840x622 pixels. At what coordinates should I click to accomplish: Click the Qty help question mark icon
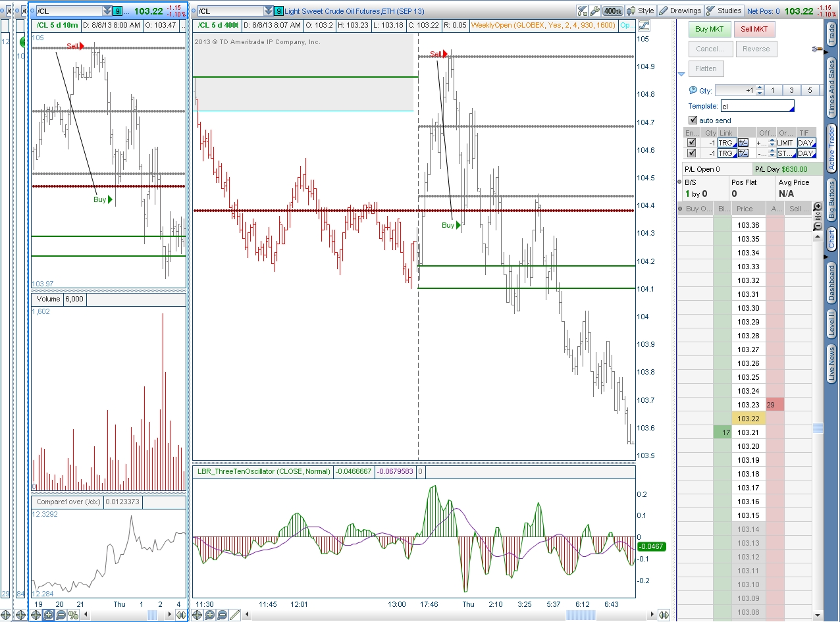(x=693, y=91)
